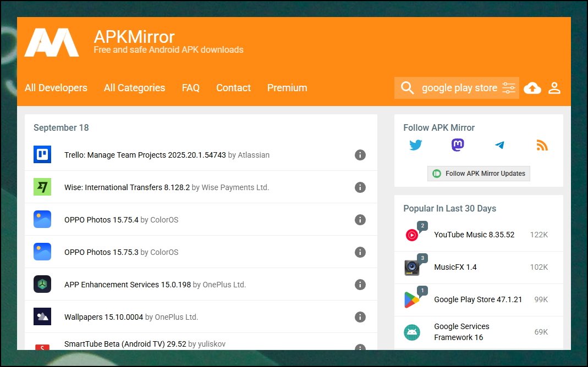Open the APK Mirror Mastodon icon
The image size is (588, 367).
point(458,145)
